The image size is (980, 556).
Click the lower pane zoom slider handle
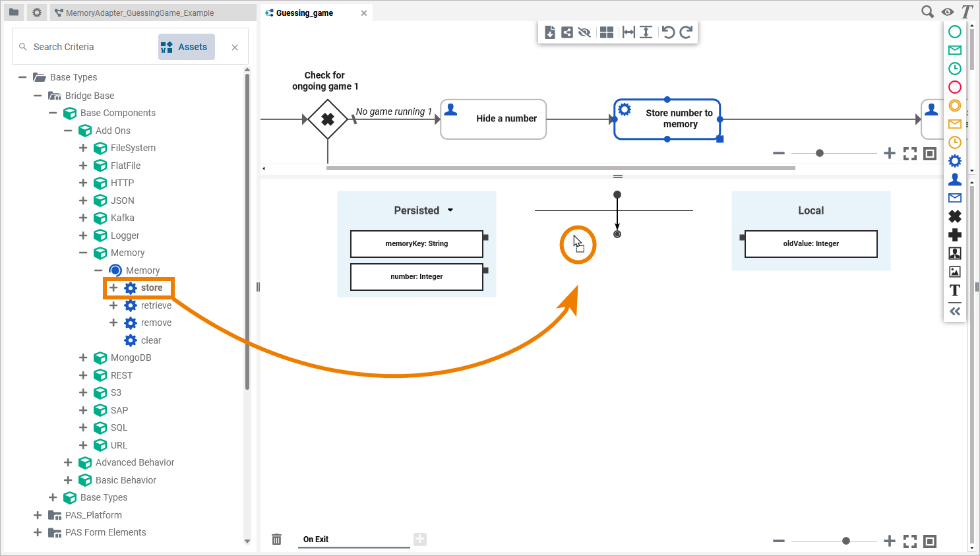coord(846,541)
